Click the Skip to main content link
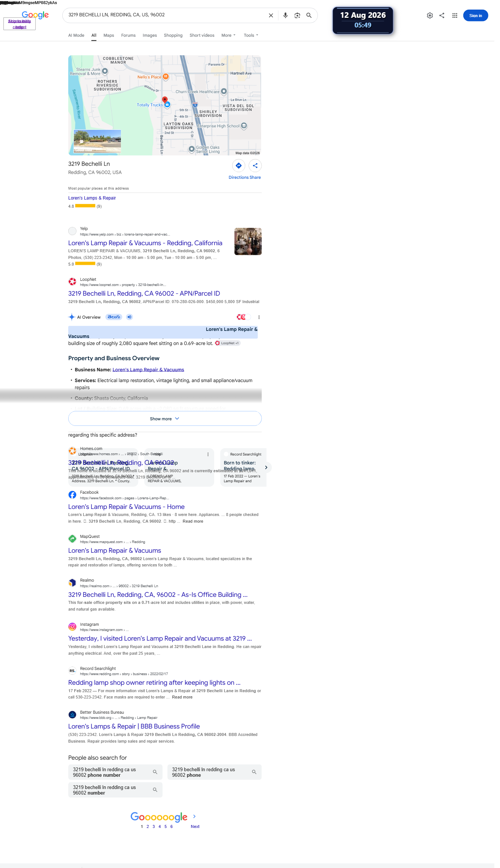Screen dimensions: 500x868 [x=20, y=24]
